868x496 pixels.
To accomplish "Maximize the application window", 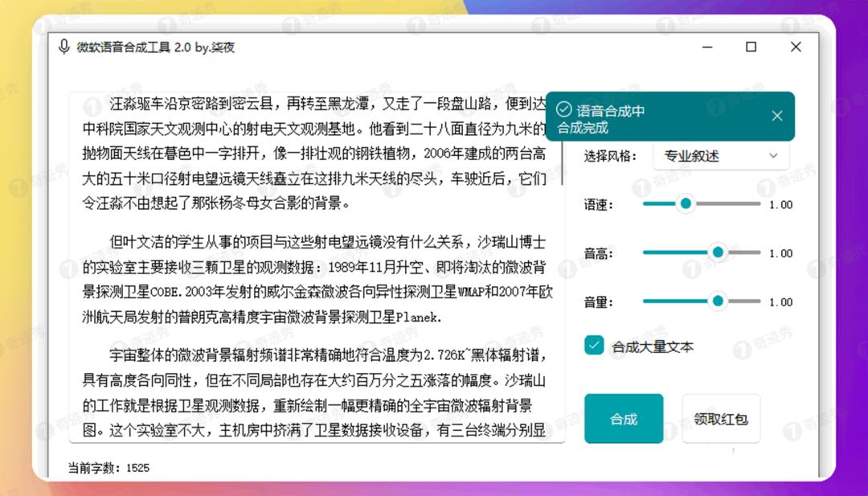I will click(x=751, y=47).
